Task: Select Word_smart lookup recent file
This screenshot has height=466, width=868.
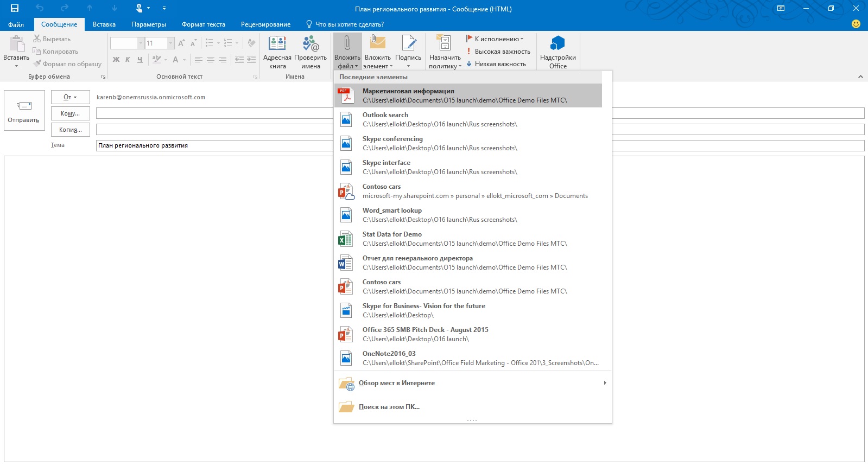Action: tap(468, 215)
